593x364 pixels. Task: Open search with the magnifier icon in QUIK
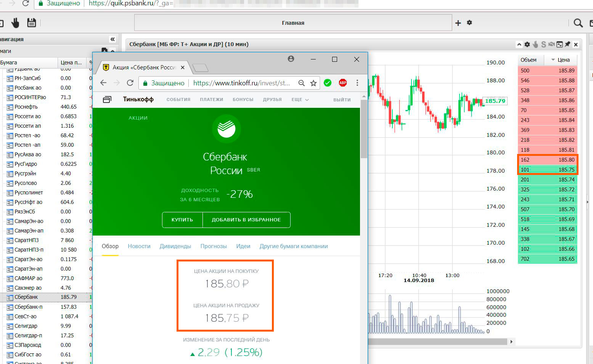[578, 23]
